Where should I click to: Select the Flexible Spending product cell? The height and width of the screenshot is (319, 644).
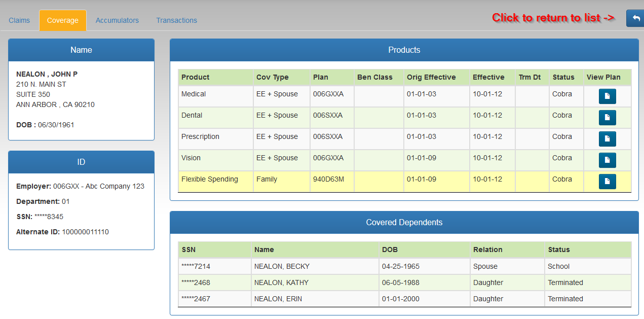click(216, 181)
